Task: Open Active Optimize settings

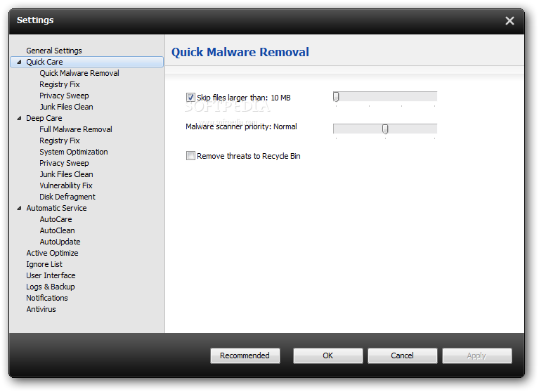Action: click(52, 253)
